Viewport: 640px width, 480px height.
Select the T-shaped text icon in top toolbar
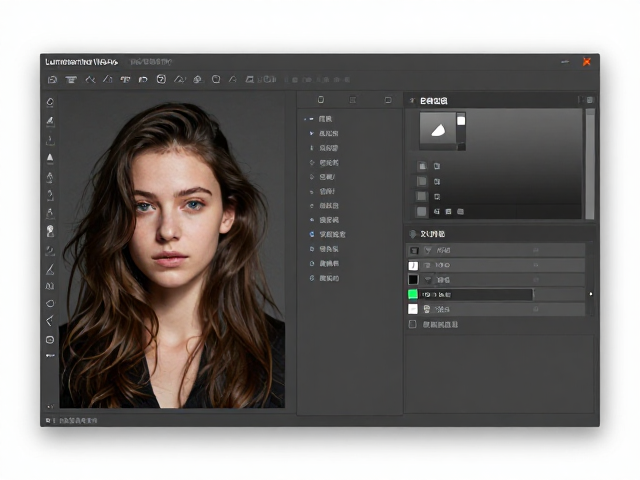(125, 80)
